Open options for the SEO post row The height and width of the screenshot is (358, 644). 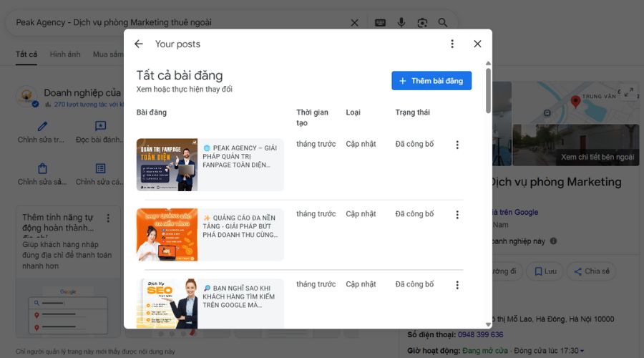coord(457,285)
